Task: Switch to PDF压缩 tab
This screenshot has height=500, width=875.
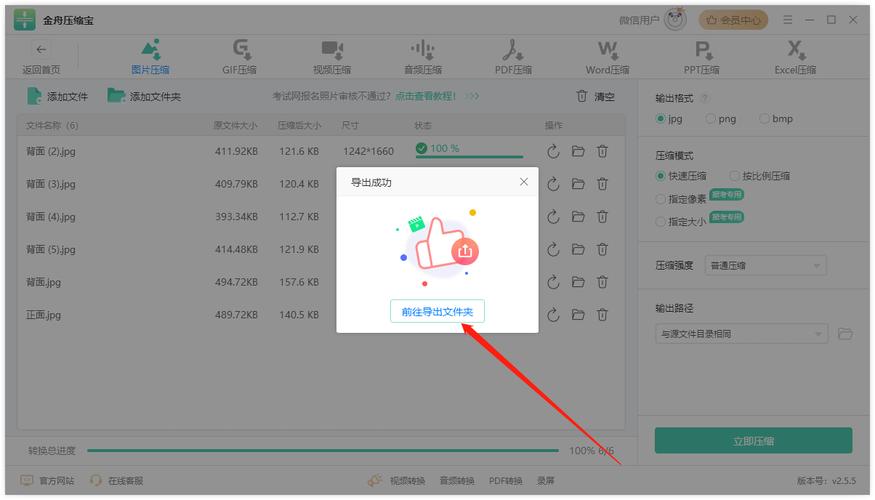Action: [x=513, y=57]
